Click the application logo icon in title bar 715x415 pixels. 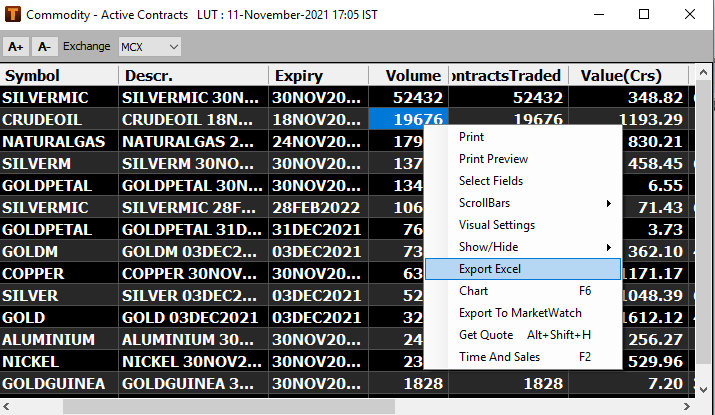13,15
